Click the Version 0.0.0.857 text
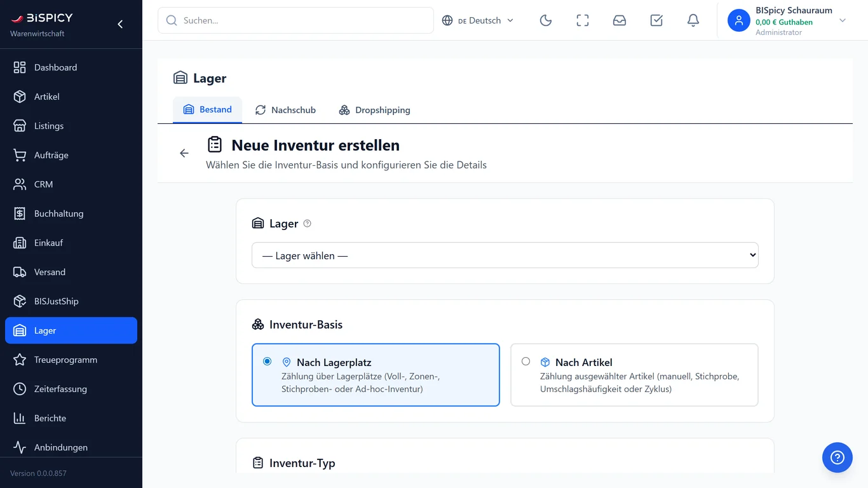 [x=38, y=473]
